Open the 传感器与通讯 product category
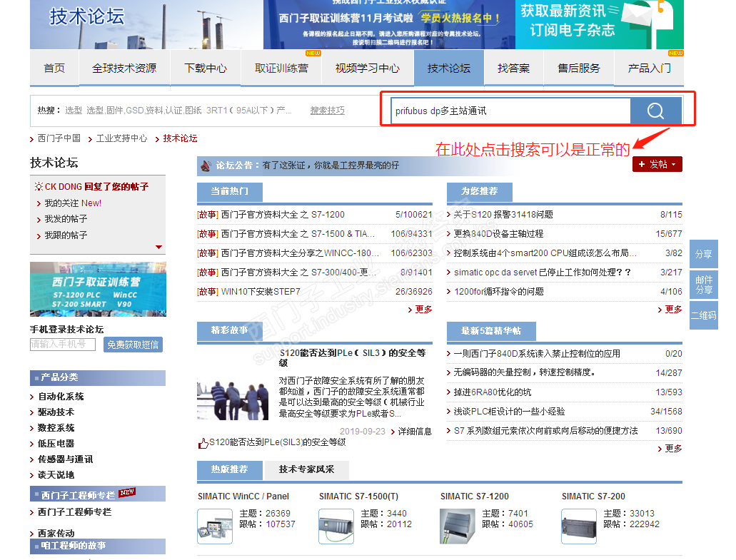 point(65,459)
